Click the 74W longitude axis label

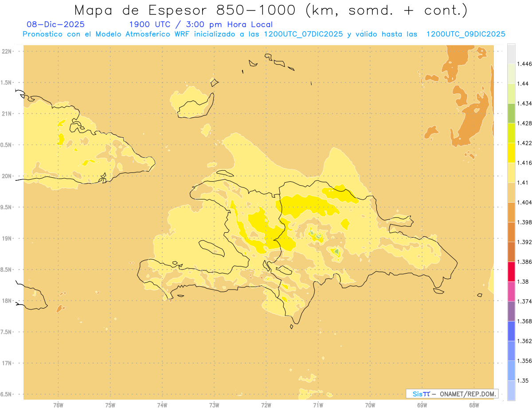pyautogui.click(x=162, y=405)
